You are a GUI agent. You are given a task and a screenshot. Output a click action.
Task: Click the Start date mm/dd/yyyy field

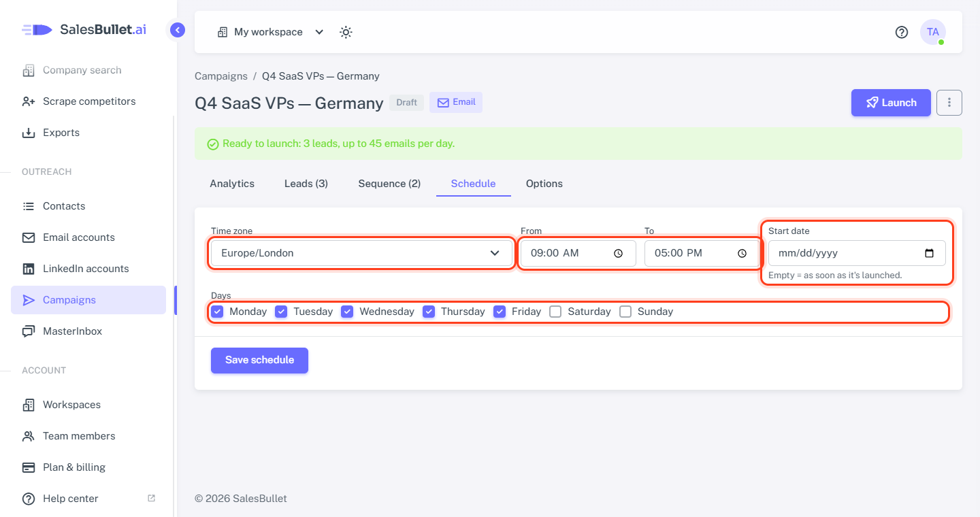click(x=857, y=253)
